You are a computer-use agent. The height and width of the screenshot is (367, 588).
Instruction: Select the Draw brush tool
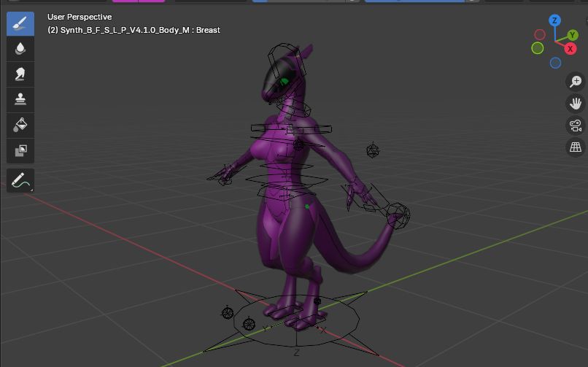coord(20,23)
